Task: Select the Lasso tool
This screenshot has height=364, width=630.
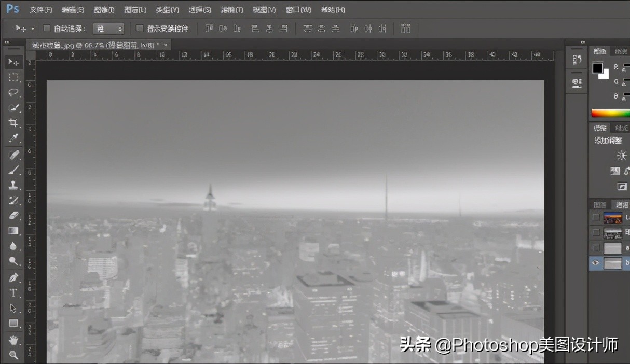Action: pyautogui.click(x=13, y=92)
